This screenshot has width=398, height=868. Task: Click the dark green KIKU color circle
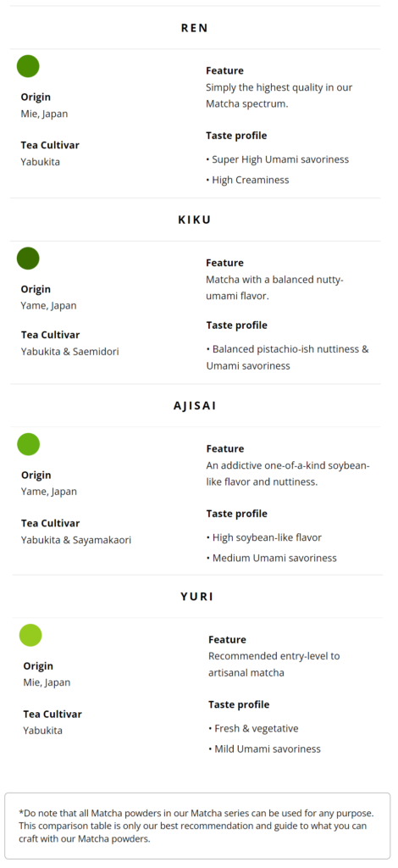(x=28, y=259)
